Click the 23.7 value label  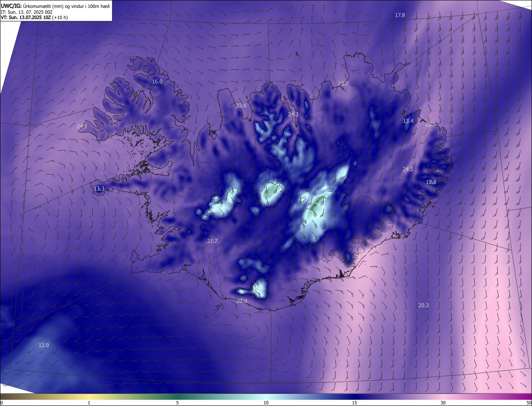[343, 84]
